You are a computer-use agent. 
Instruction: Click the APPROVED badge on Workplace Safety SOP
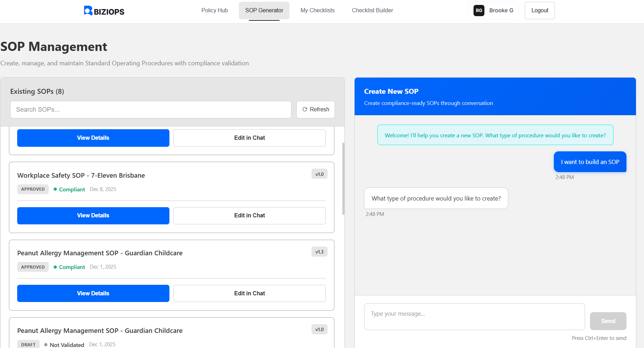pyautogui.click(x=33, y=189)
